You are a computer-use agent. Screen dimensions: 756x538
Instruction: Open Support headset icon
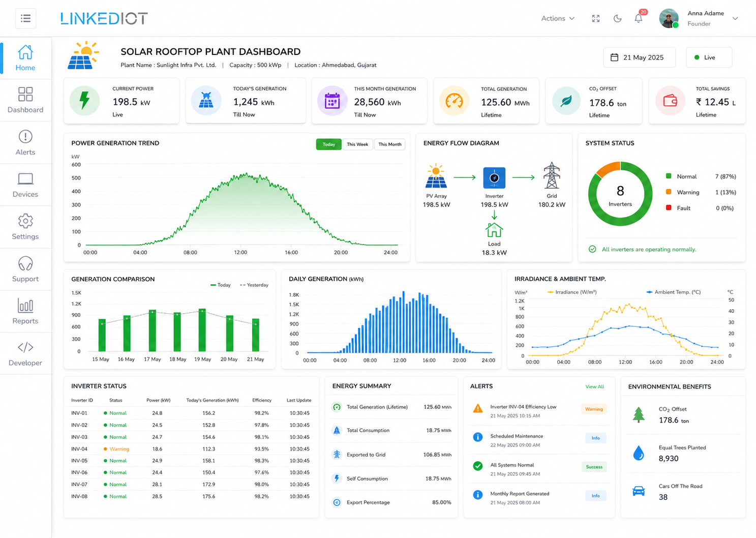(x=25, y=264)
